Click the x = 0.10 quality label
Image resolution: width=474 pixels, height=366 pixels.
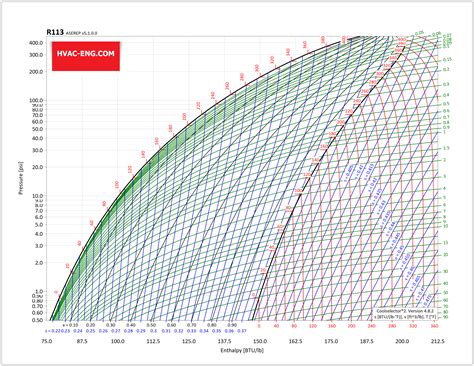click(x=71, y=325)
